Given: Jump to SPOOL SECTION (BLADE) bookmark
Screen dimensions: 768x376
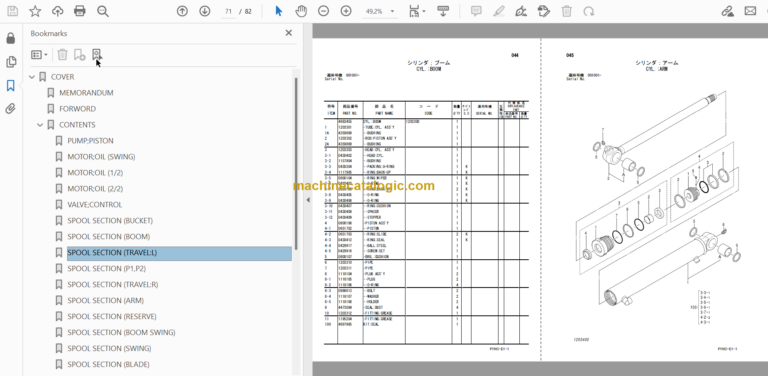Looking at the screenshot, I should (109, 364).
